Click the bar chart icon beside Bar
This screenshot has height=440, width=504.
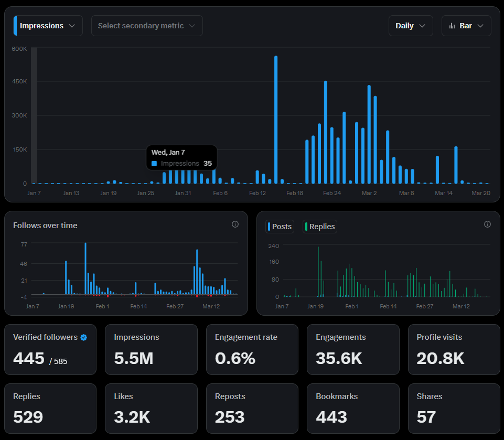[452, 26]
